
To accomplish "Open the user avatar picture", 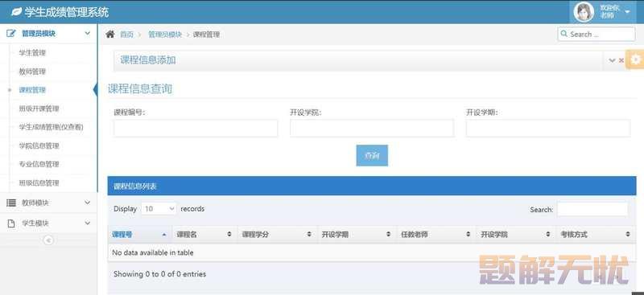I will (x=584, y=12).
